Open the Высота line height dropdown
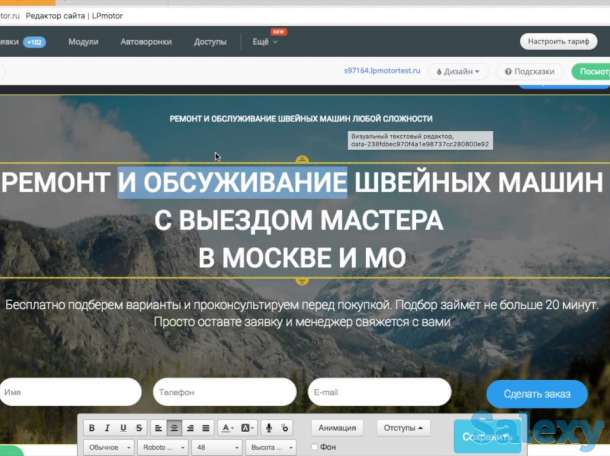This screenshot has height=456, width=610. tap(271, 447)
